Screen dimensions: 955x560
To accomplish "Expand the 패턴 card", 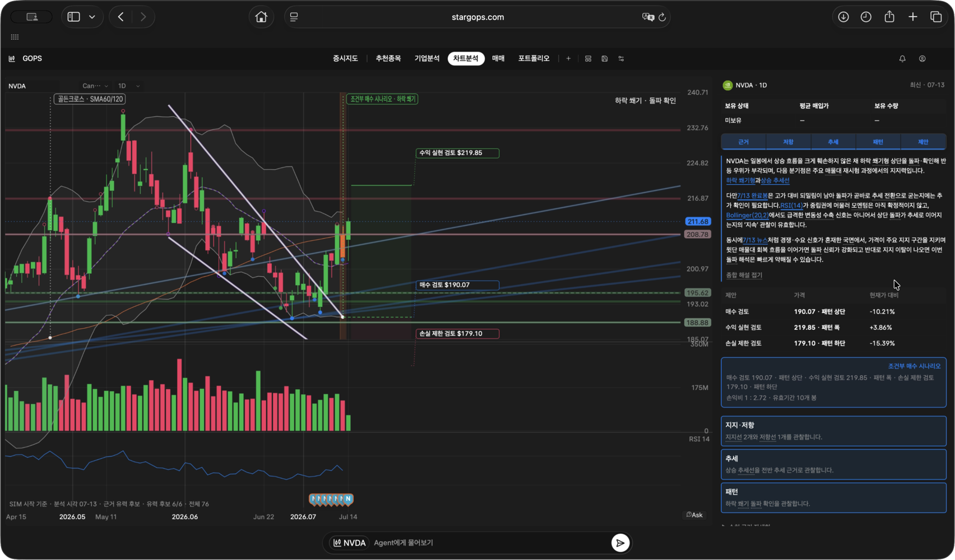I will coord(833,498).
